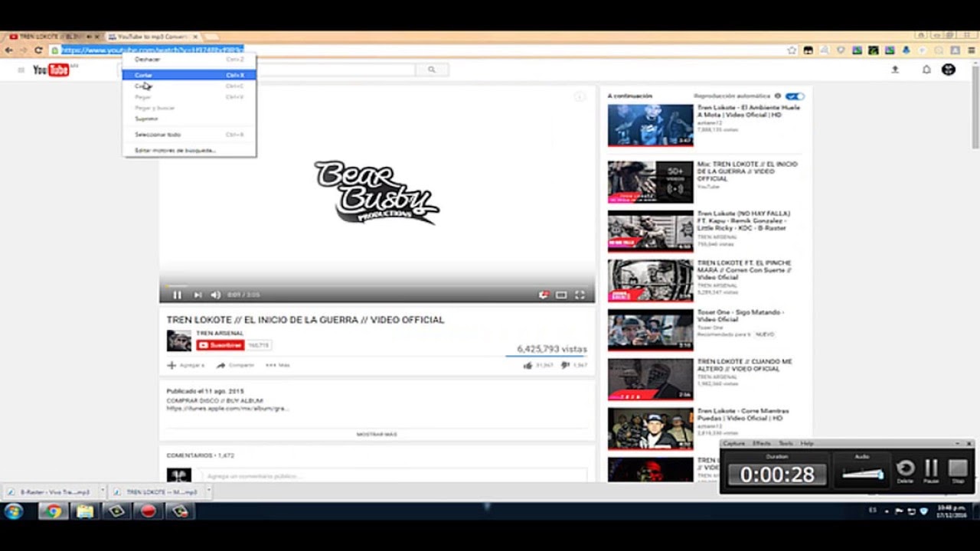The image size is (980, 551).
Task: Reload the page with the refresh icon
Action: [x=38, y=51]
